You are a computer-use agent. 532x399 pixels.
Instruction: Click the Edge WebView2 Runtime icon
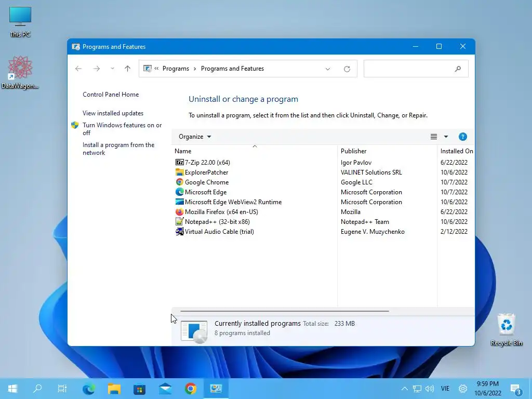(179, 202)
